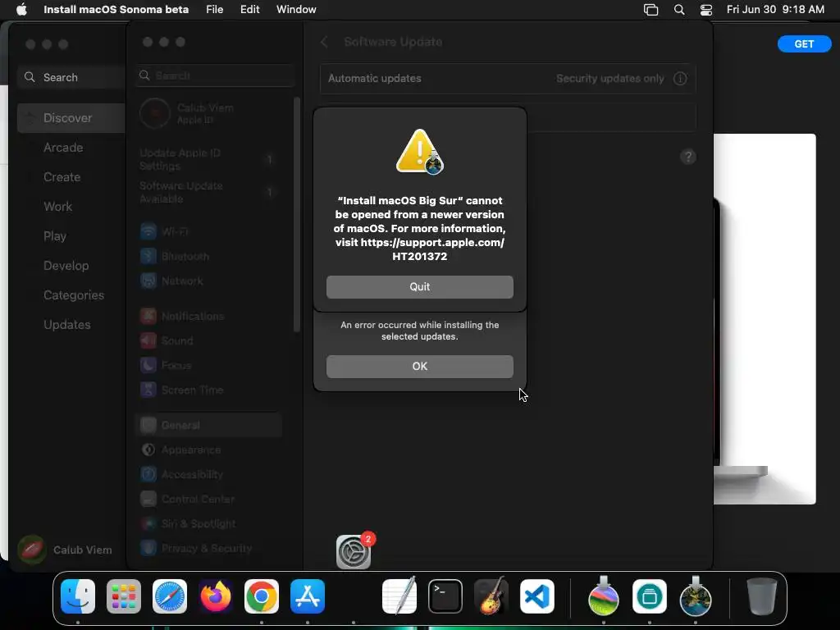The width and height of the screenshot is (840, 630).
Task: Click the yellow warning icon in alert
Action: (x=419, y=152)
